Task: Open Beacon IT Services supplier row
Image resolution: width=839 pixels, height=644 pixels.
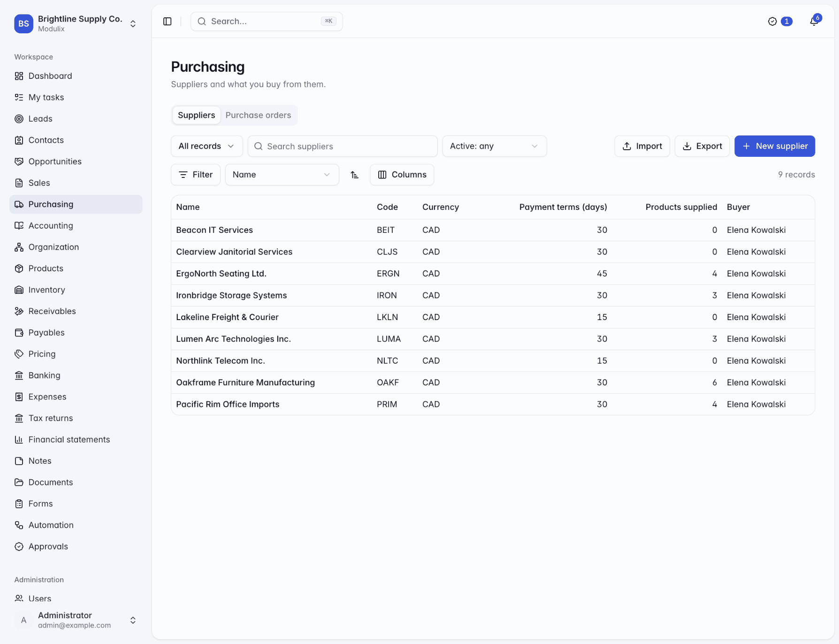Action: pyautogui.click(x=493, y=230)
